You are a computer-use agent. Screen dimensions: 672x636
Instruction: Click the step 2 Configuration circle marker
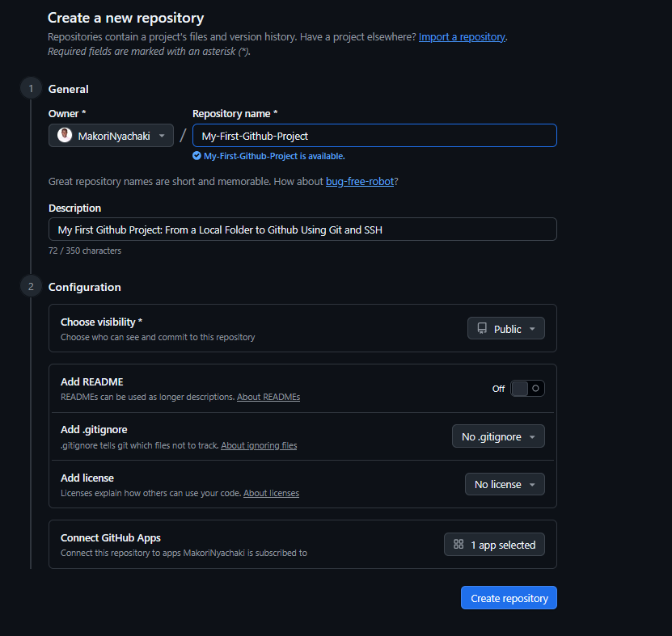(x=31, y=287)
